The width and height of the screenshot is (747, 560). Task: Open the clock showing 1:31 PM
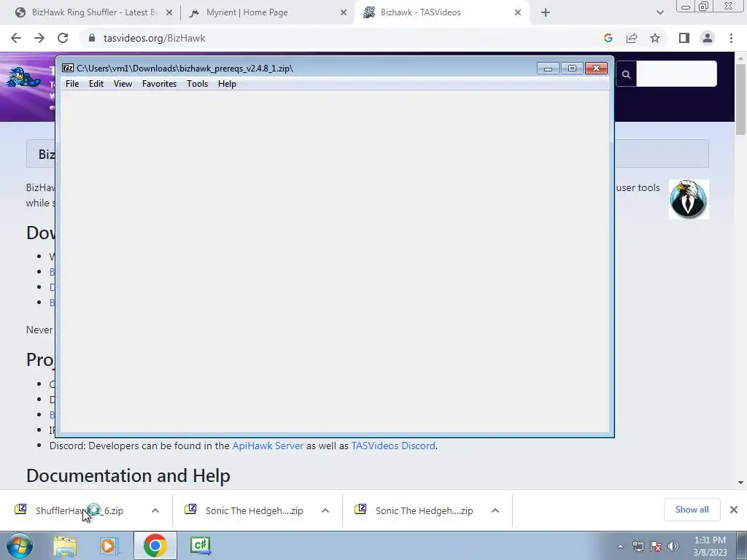tap(710, 546)
